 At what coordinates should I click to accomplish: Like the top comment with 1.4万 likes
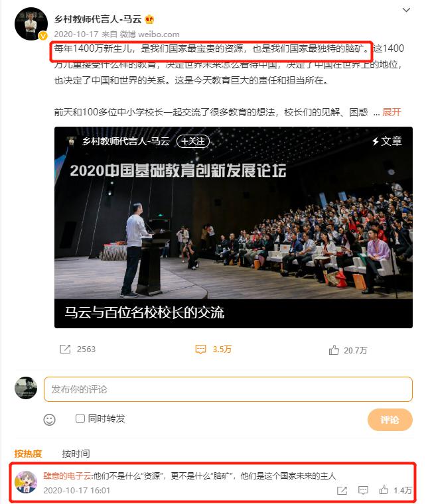click(384, 490)
